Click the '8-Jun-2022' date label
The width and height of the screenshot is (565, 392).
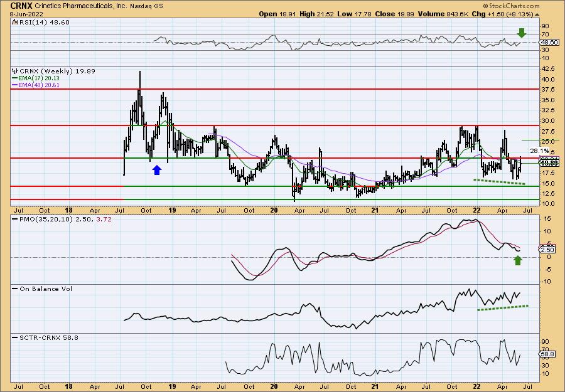tap(27, 14)
